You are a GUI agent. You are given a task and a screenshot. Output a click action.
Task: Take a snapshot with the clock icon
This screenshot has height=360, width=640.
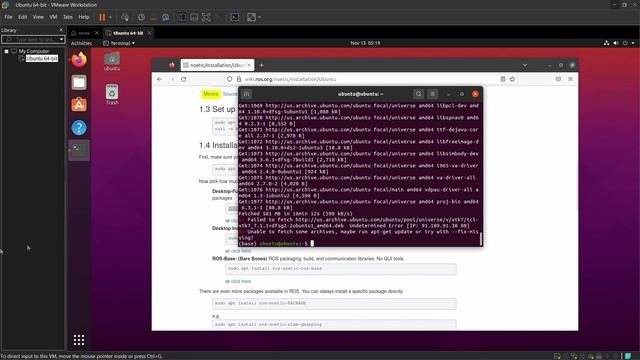(141, 17)
